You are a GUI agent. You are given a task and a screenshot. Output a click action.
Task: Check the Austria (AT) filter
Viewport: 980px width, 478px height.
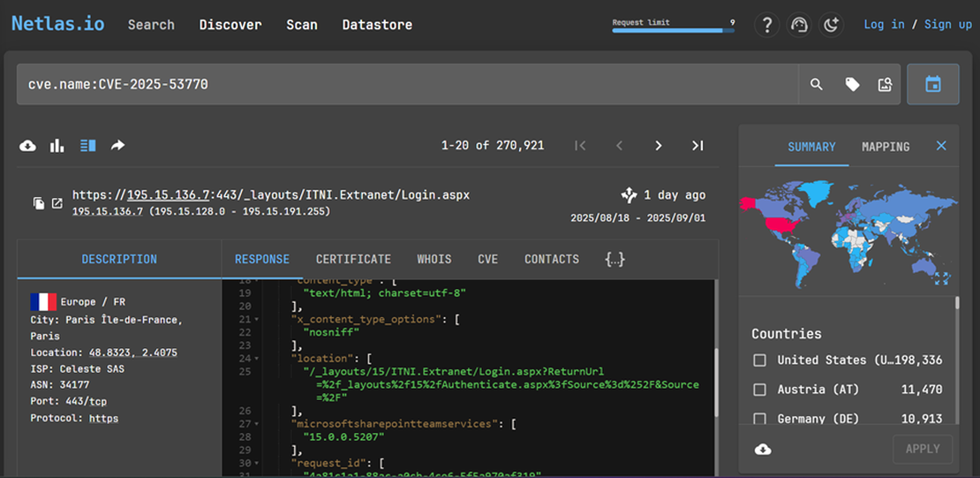coord(759,390)
